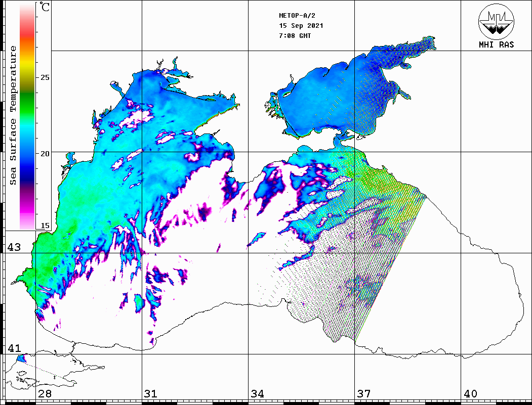
Task: Click longitude label '40'
Action: [470, 394]
